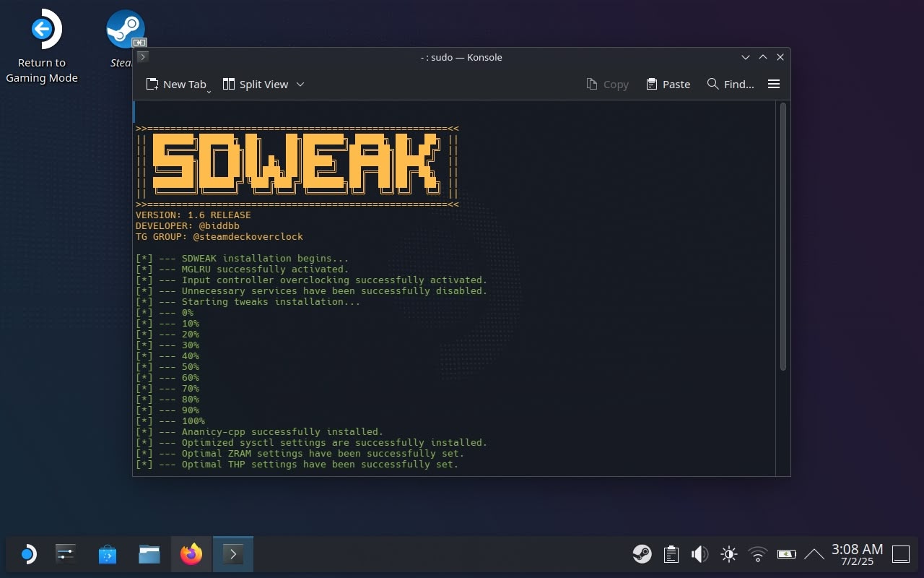Open the Wi-Fi networks tray icon
The width and height of the screenshot is (924, 578).
[758, 554]
